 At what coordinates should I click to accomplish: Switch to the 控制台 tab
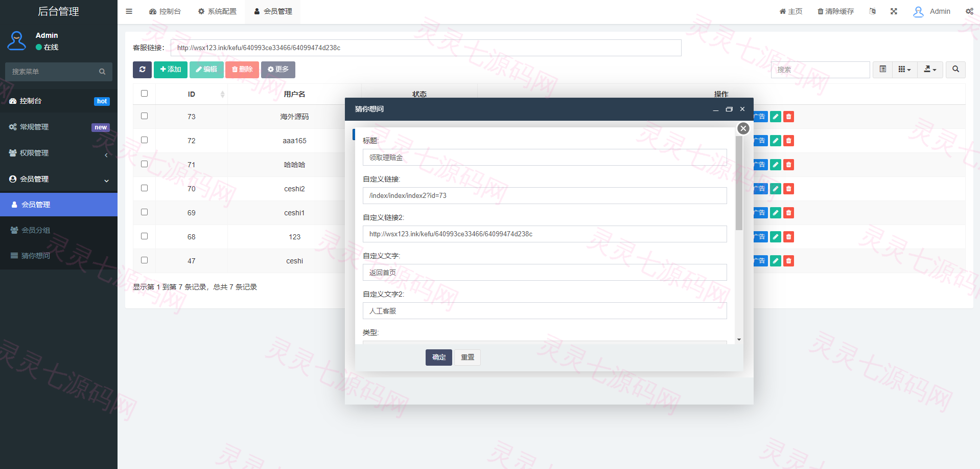165,11
